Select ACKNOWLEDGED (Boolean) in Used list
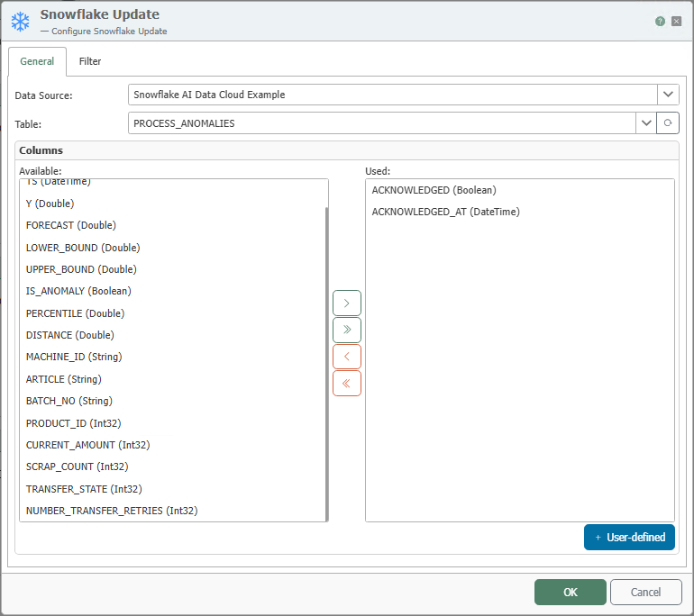Screen dimensions: 694x616 (x=520, y=190)
